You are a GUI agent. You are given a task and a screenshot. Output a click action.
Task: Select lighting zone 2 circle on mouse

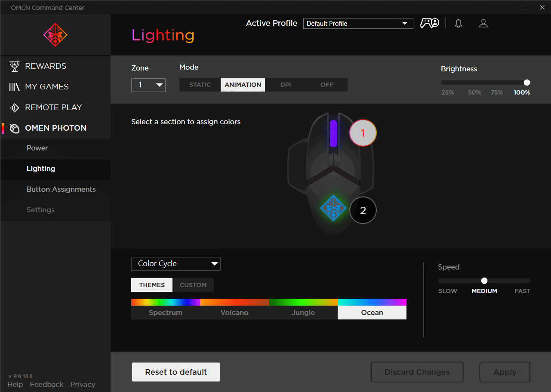(x=363, y=211)
